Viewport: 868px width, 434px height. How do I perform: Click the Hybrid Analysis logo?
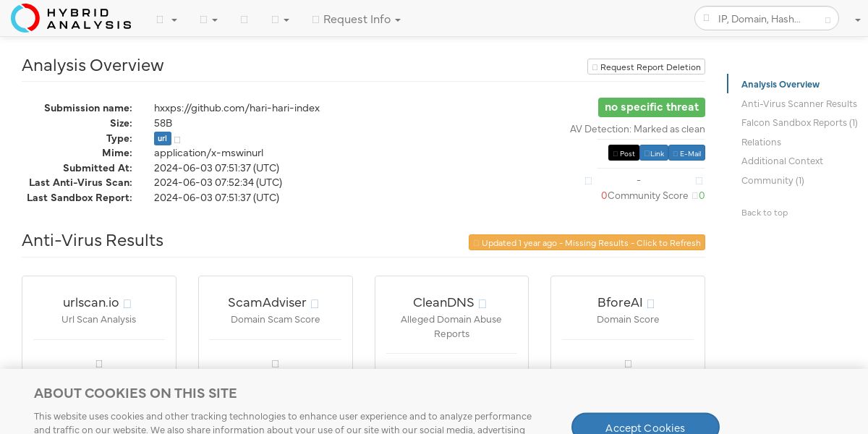[71, 18]
